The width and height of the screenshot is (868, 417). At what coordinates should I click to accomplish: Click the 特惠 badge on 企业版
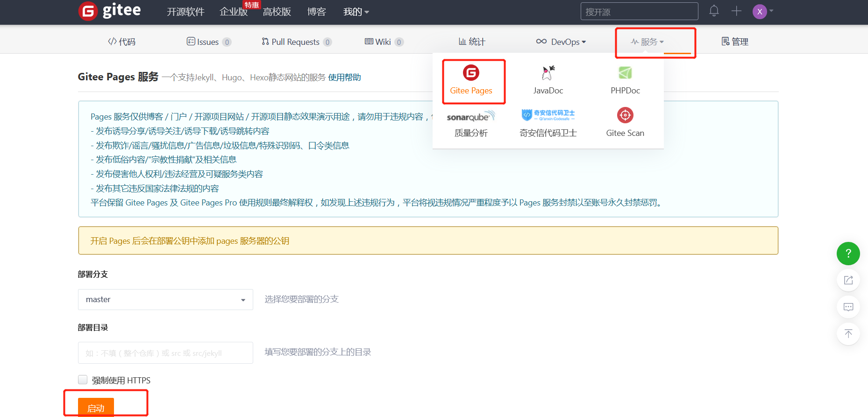point(252,5)
